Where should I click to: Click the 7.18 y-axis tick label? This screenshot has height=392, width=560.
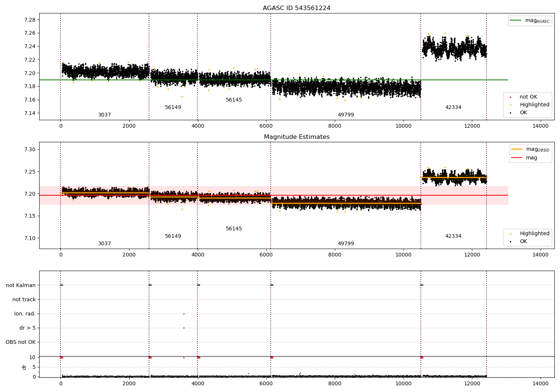[30, 87]
